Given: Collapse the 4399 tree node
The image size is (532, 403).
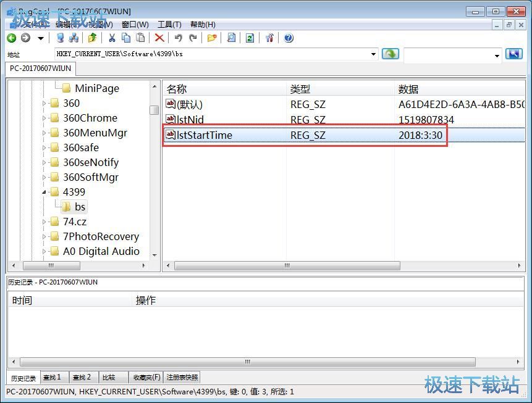Looking at the screenshot, I should point(44,192).
